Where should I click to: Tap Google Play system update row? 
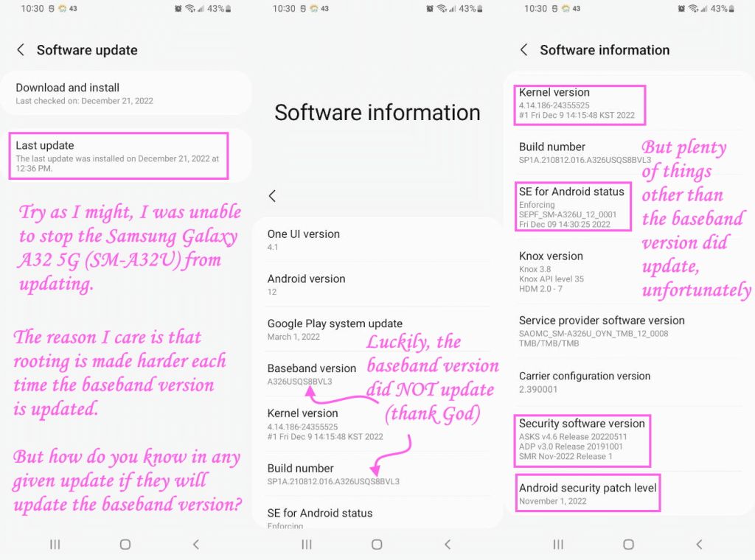click(377, 329)
